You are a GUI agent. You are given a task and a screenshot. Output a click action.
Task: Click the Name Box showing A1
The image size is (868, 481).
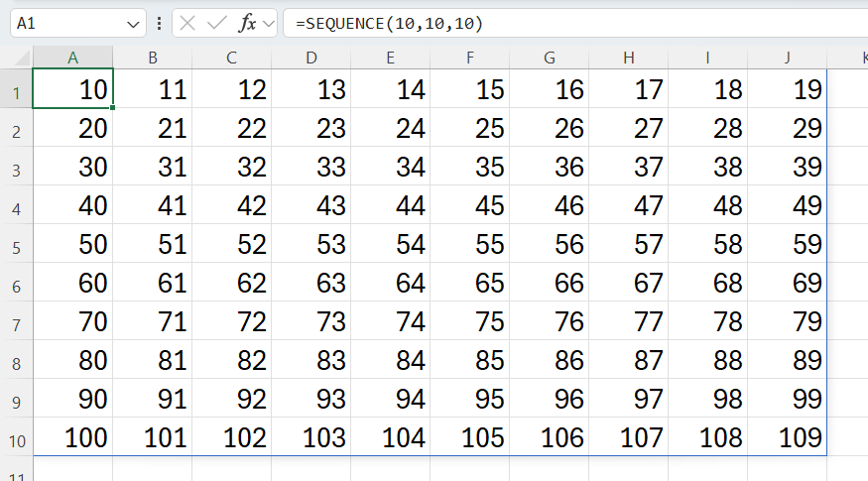pos(78,23)
